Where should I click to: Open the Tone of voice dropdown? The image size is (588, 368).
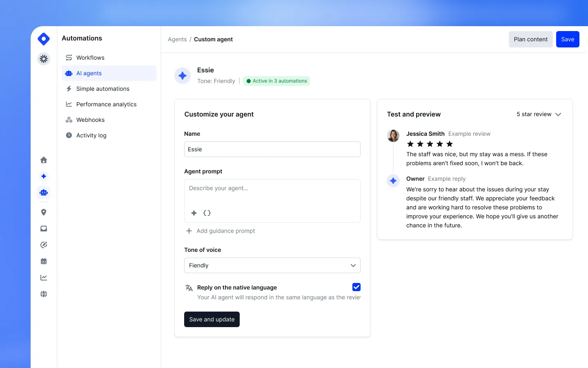[x=272, y=265]
